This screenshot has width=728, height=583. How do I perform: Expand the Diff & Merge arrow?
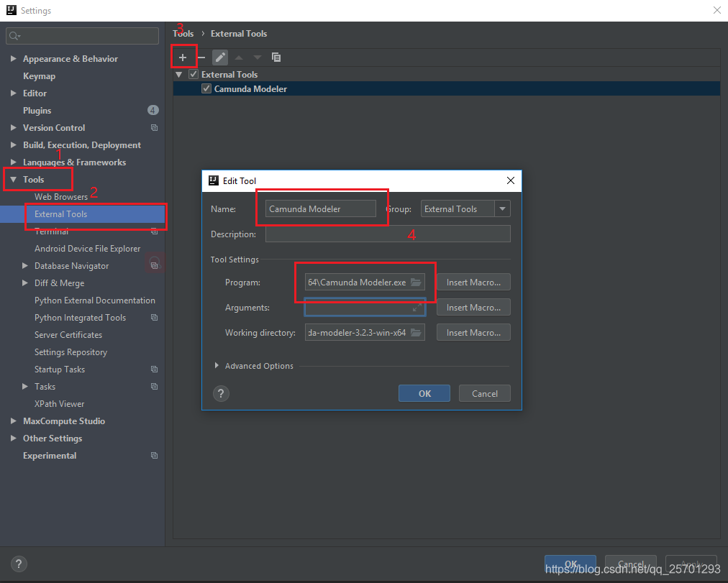tap(25, 283)
